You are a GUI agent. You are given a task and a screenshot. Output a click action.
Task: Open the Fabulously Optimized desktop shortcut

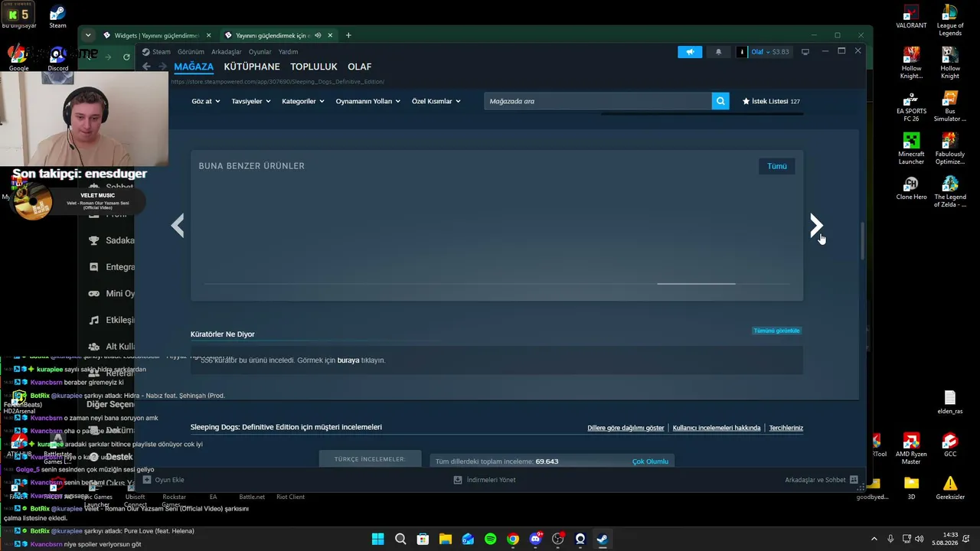coord(950,149)
